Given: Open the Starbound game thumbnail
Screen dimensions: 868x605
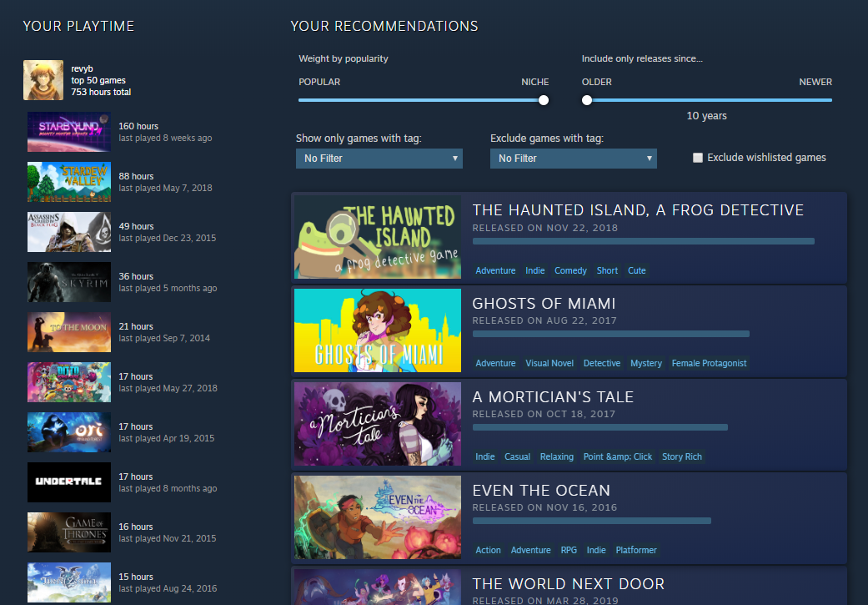Looking at the screenshot, I should pos(69,132).
